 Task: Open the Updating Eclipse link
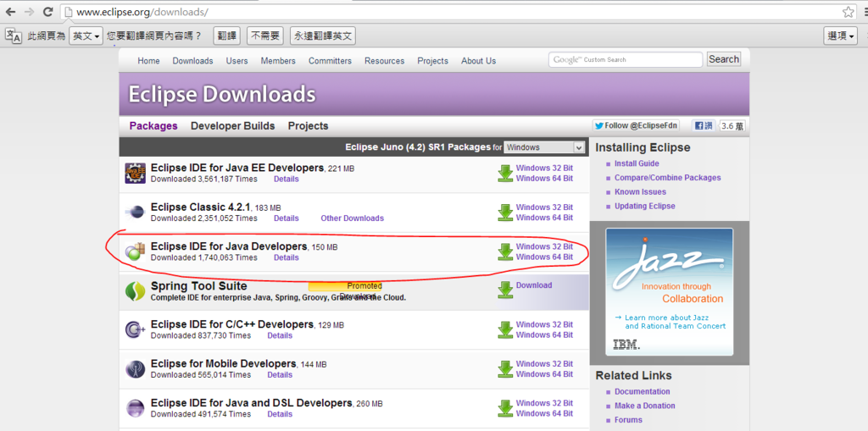coord(645,206)
